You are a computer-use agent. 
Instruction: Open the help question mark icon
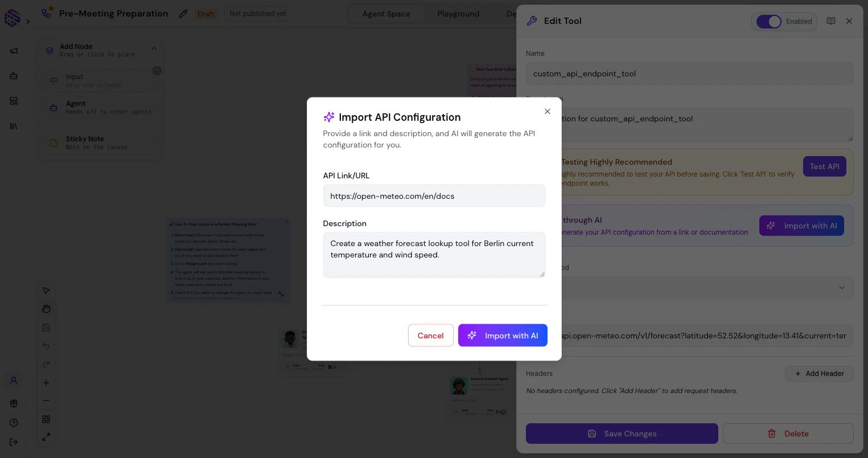pyautogui.click(x=14, y=423)
